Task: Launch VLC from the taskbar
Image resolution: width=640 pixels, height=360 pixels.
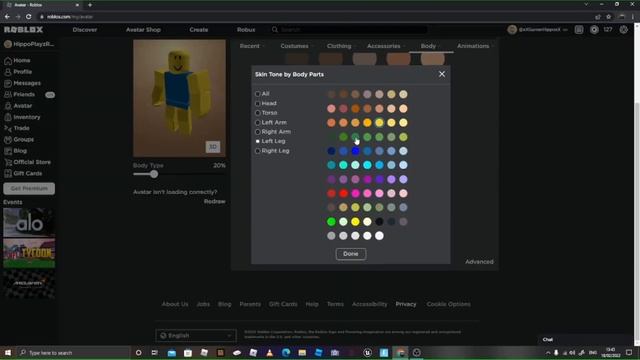Action: (269, 353)
